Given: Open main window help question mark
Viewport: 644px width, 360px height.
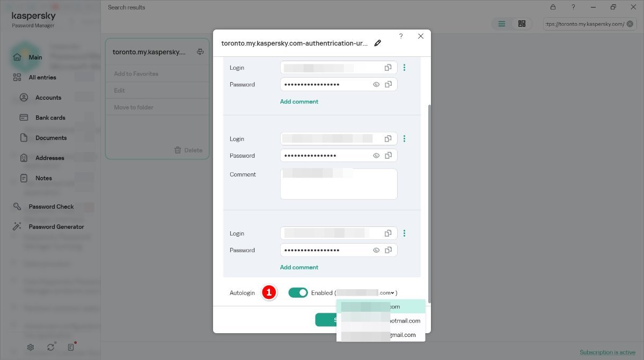Looking at the screenshot, I should 573,7.
